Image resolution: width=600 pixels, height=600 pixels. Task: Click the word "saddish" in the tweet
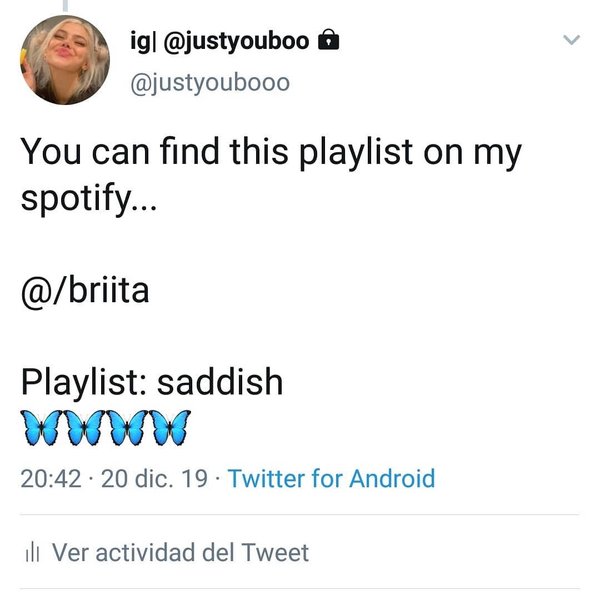tap(220, 382)
